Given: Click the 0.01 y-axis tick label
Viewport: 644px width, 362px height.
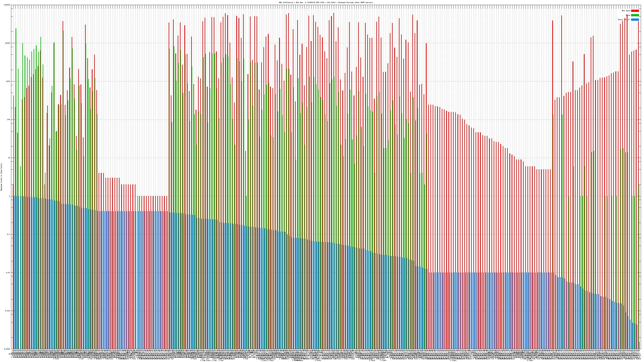Looking at the screenshot, I should pos(8,273).
